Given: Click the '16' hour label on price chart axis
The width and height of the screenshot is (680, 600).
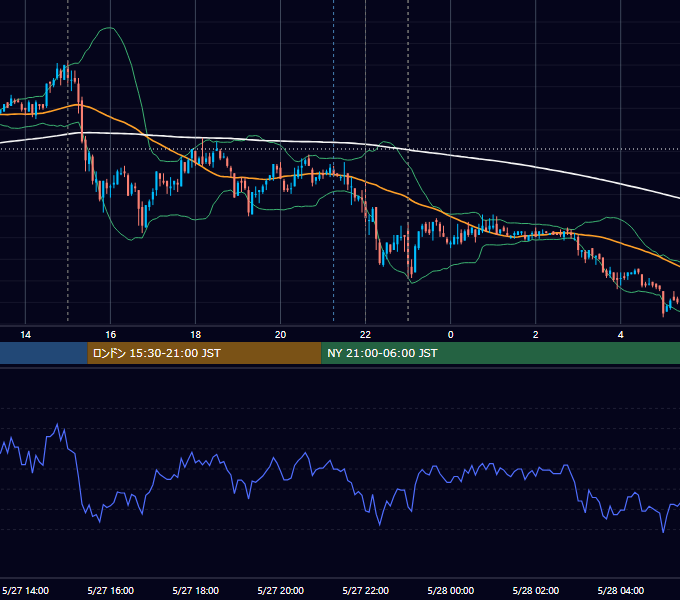Looking at the screenshot, I should tap(111, 335).
